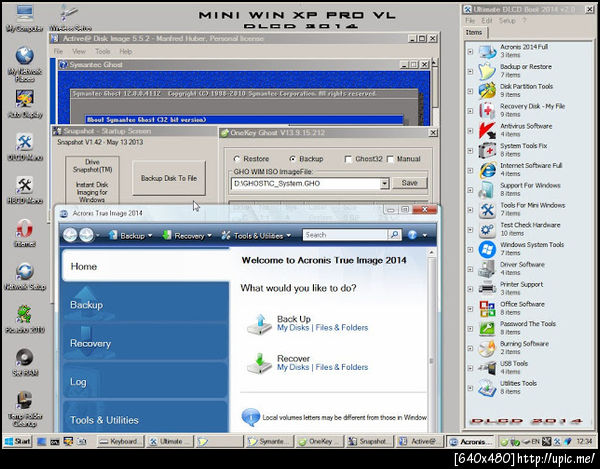600x469 pixels.
Task: Click Internet Software Full category icon
Action: pos(487,170)
